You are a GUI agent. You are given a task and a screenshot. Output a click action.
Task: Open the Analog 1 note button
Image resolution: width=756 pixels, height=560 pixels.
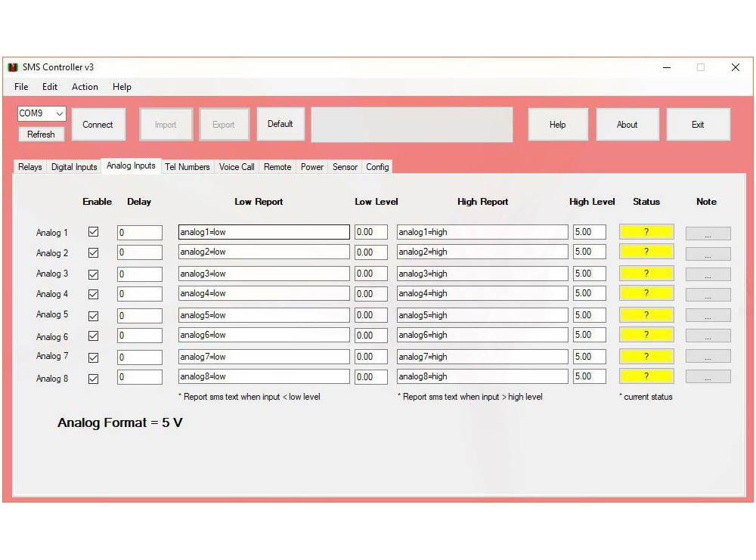pos(708,234)
